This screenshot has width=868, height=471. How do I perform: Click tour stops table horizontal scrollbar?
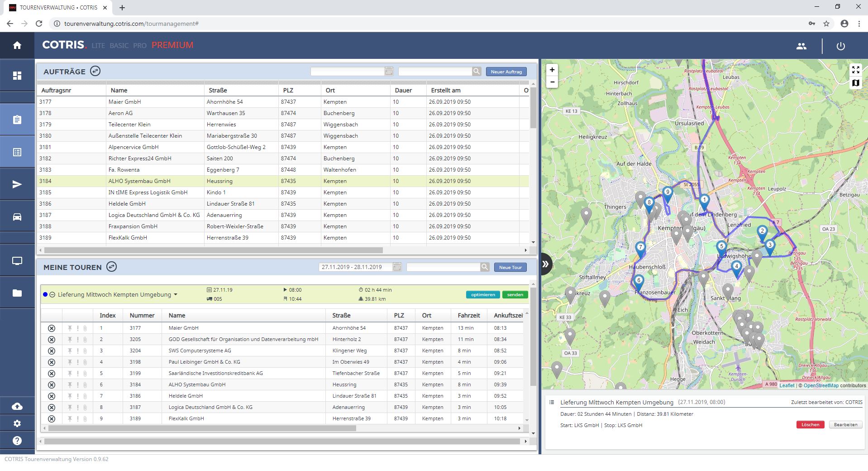coord(202,428)
